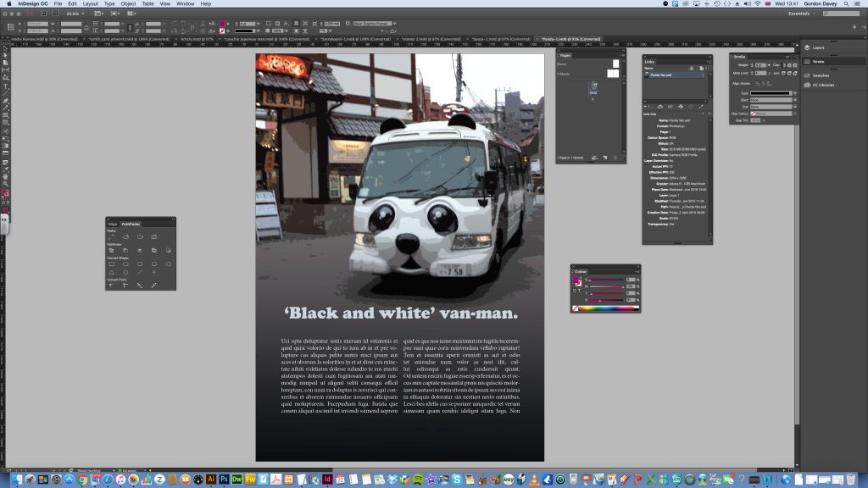Screen dimensions: 868x488
Task: Click Create New Page in the Pages panel
Action: 605,158
